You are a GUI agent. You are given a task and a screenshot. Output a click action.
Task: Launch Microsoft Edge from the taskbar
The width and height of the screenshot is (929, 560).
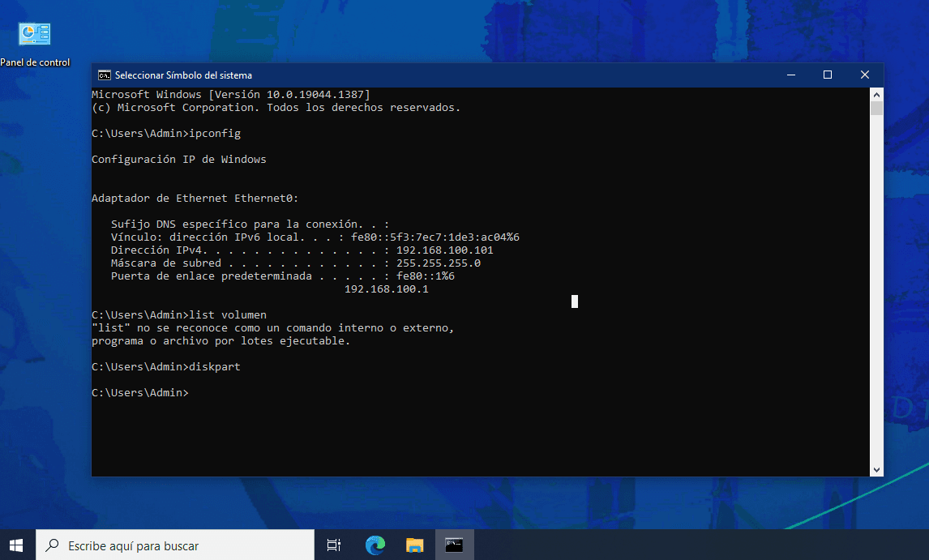click(x=375, y=545)
